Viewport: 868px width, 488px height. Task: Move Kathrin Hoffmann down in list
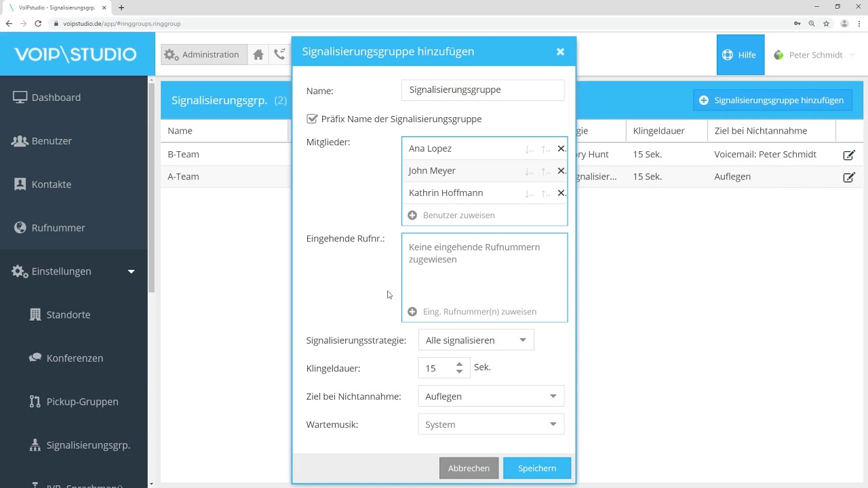530,194
